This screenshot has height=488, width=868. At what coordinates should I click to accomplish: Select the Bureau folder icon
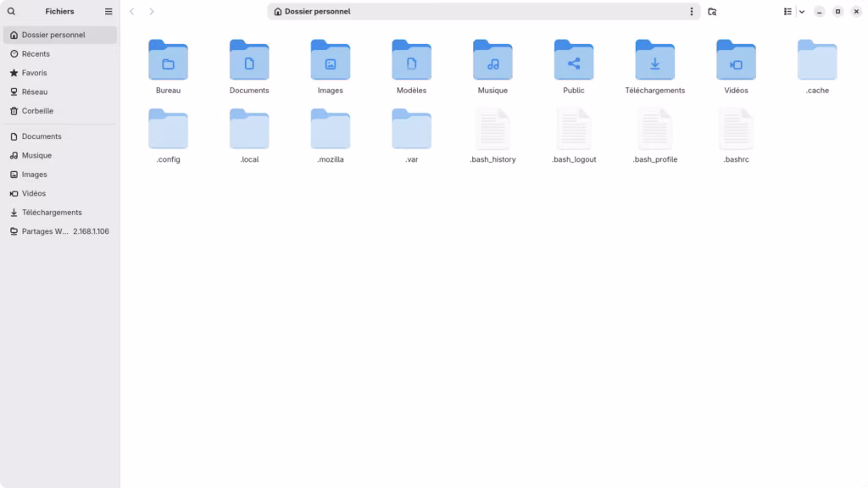(169, 60)
